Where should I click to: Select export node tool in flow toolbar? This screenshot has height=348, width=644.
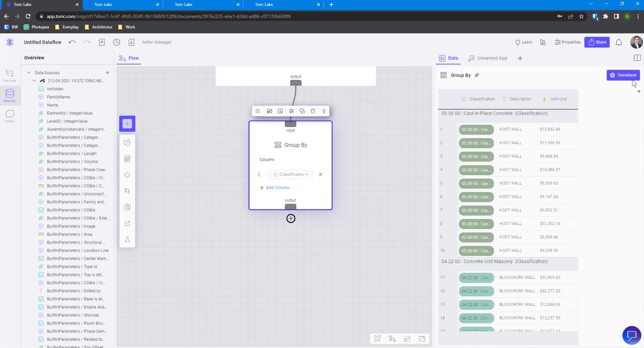[x=127, y=223]
